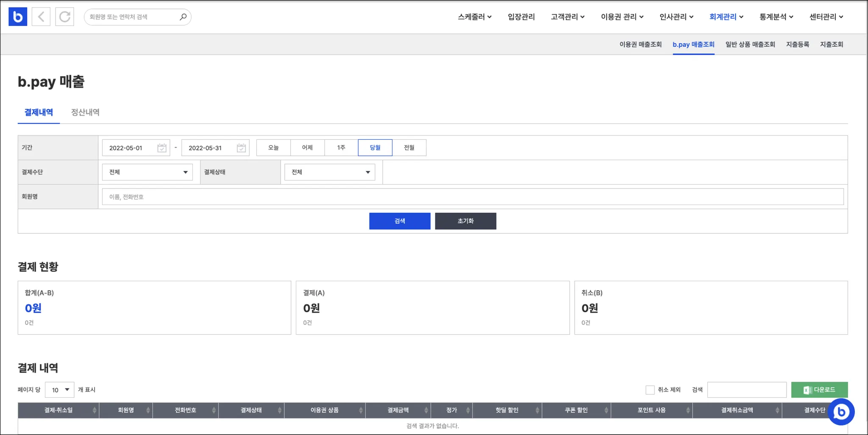868x435 pixels.
Task: Click the magnifier search icon
Action: 183,17
